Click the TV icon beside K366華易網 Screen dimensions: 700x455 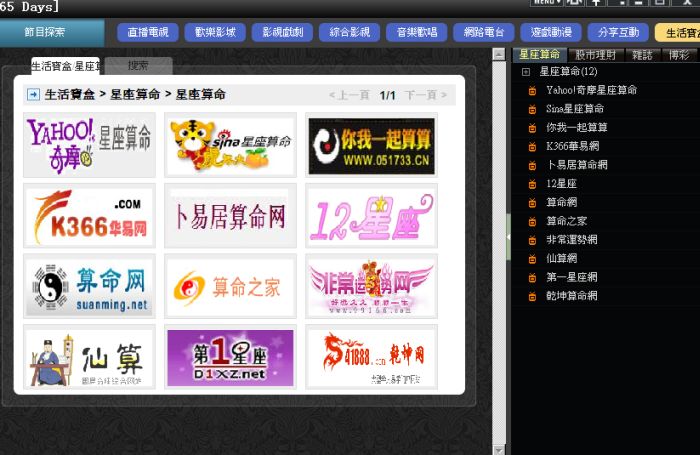(532, 147)
